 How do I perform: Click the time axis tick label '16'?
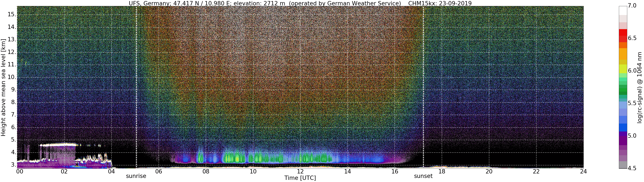395,172
